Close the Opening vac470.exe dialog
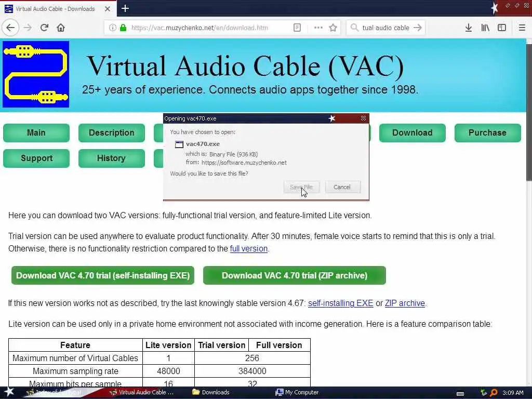This screenshot has width=532, height=399. point(363,118)
